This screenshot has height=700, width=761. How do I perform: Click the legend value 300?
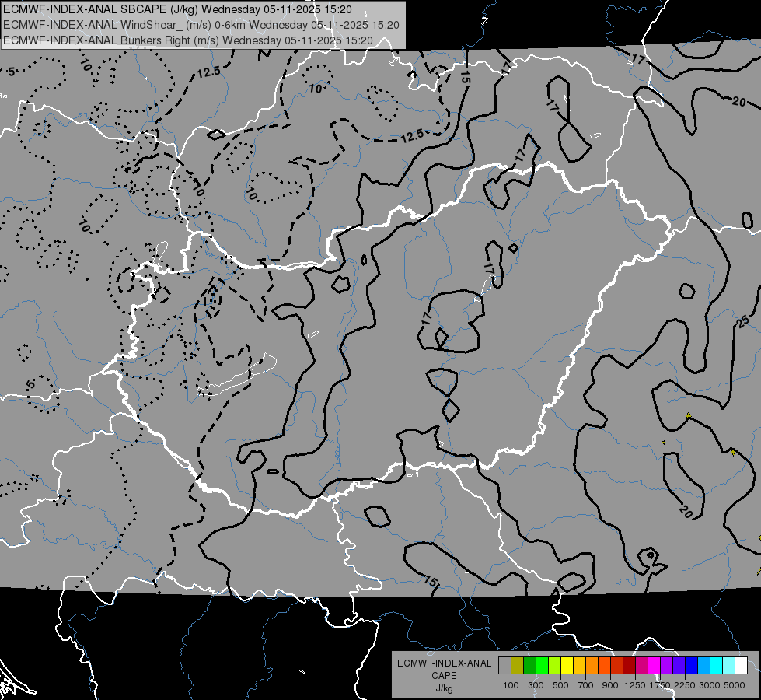[x=536, y=685]
